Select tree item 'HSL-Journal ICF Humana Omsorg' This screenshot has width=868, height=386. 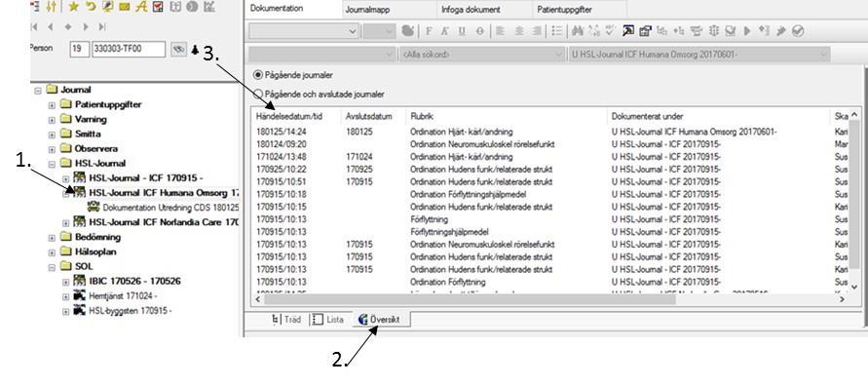click(x=164, y=193)
